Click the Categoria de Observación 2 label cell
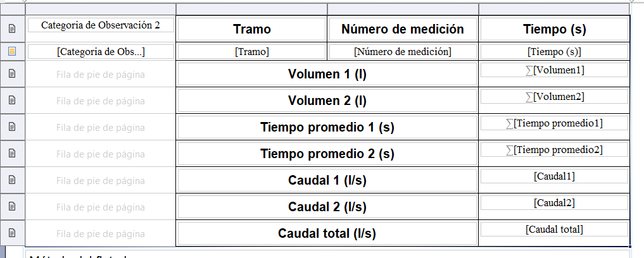644x258 pixels. tap(101, 25)
